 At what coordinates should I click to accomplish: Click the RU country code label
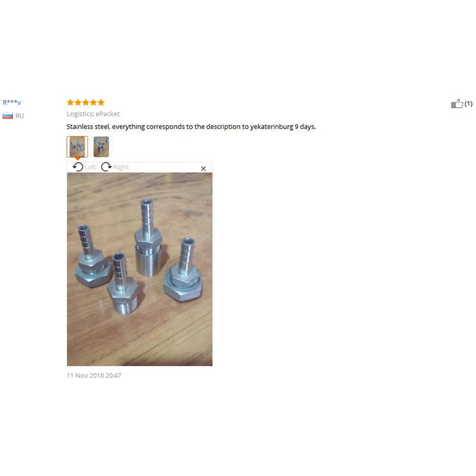pos(20,115)
